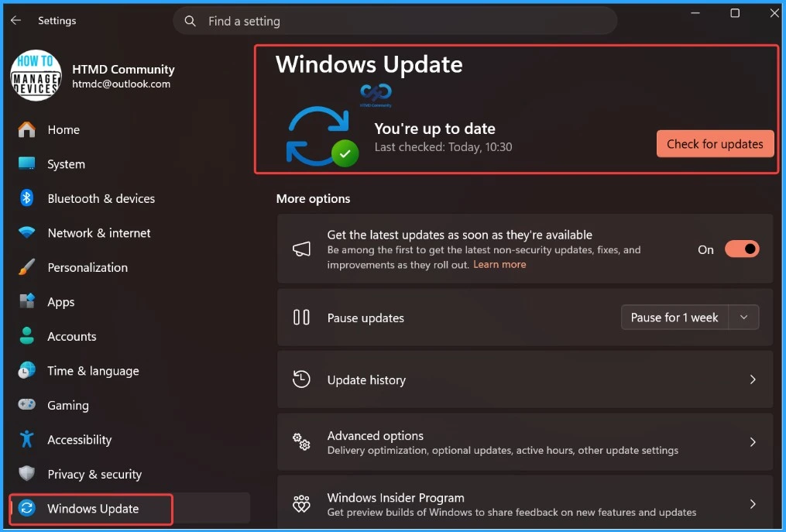The width and height of the screenshot is (786, 532).
Task: Expand Advanced options chevron
Action: coord(753,441)
